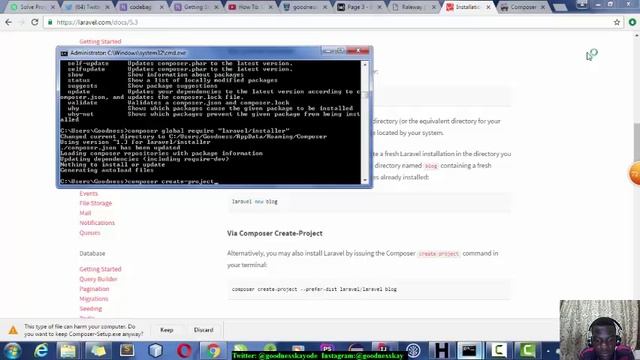Open the white C Camtasia taskbar icon

498,351
